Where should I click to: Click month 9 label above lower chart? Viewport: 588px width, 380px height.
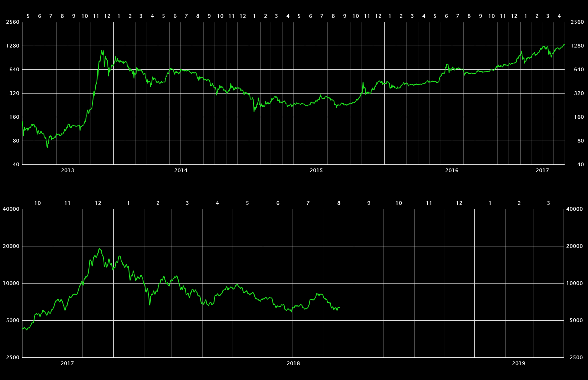point(369,203)
